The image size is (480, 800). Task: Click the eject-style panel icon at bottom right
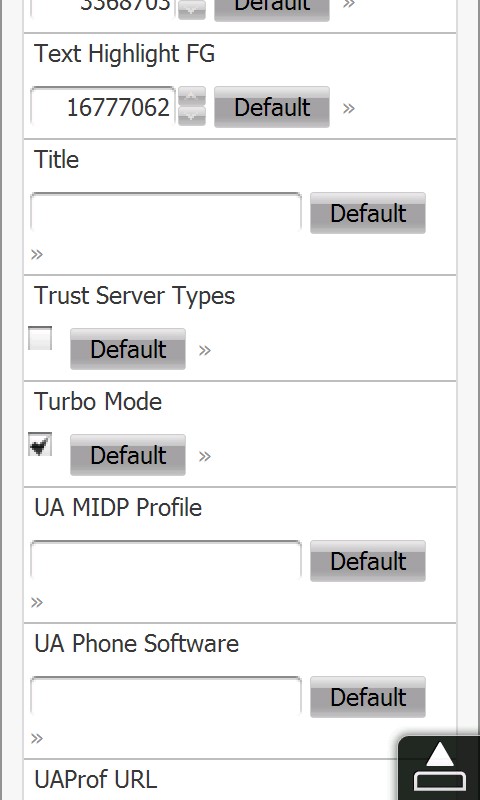pos(439,768)
